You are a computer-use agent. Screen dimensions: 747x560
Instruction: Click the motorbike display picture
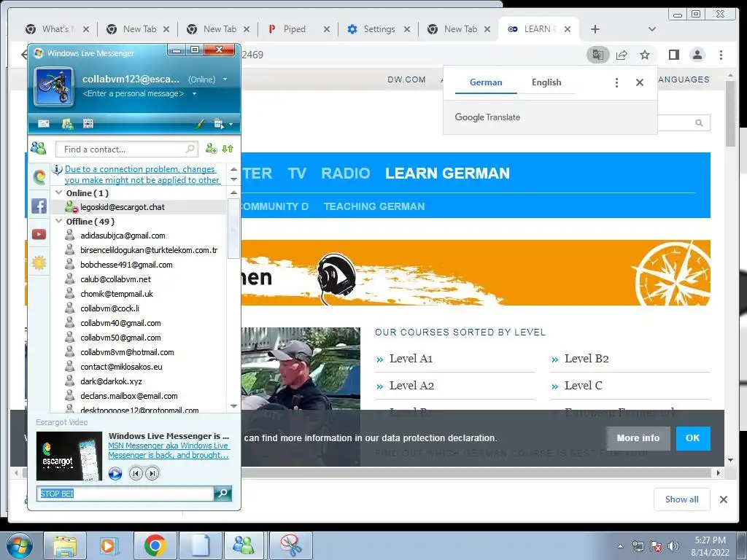[54, 87]
